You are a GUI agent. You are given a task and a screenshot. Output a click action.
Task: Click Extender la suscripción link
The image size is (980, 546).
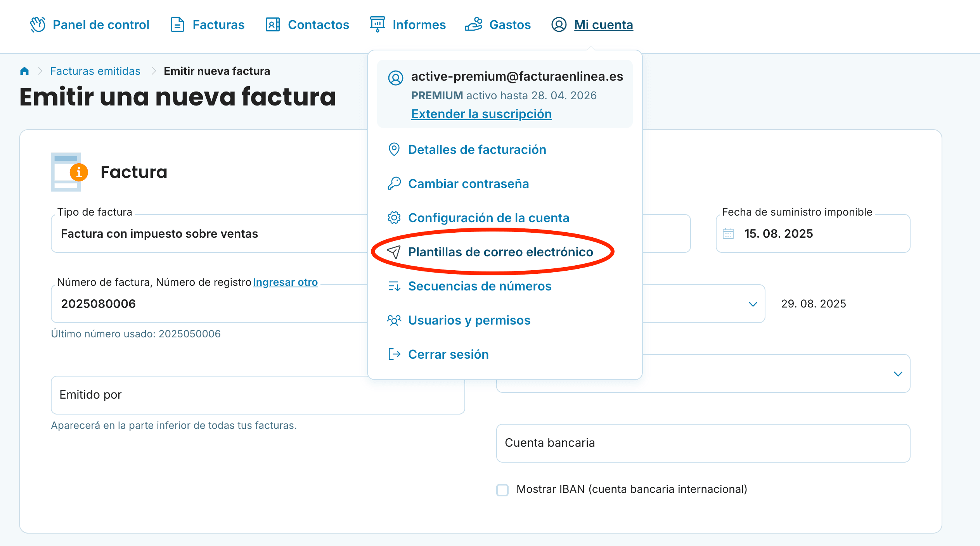click(481, 114)
